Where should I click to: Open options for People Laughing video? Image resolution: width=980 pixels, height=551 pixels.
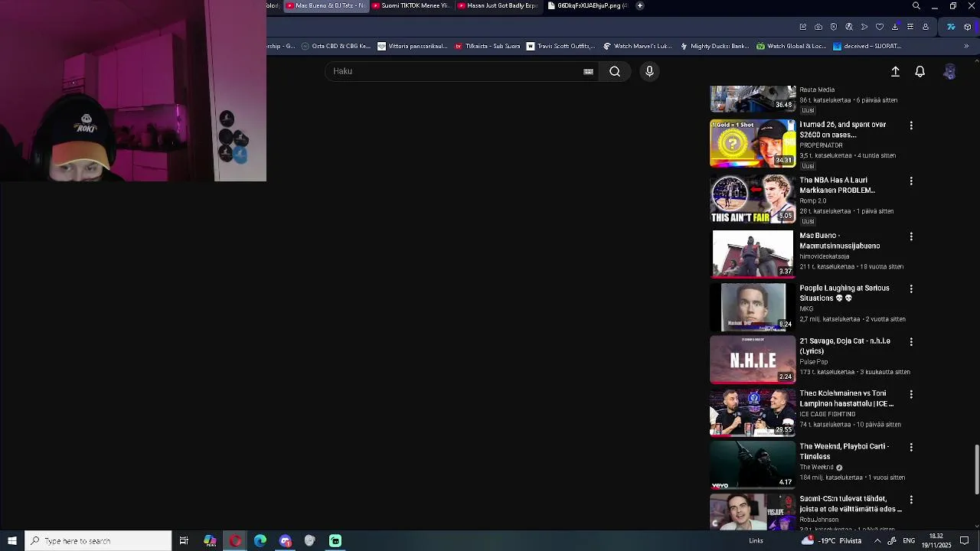pyautogui.click(x=911, y=289)
